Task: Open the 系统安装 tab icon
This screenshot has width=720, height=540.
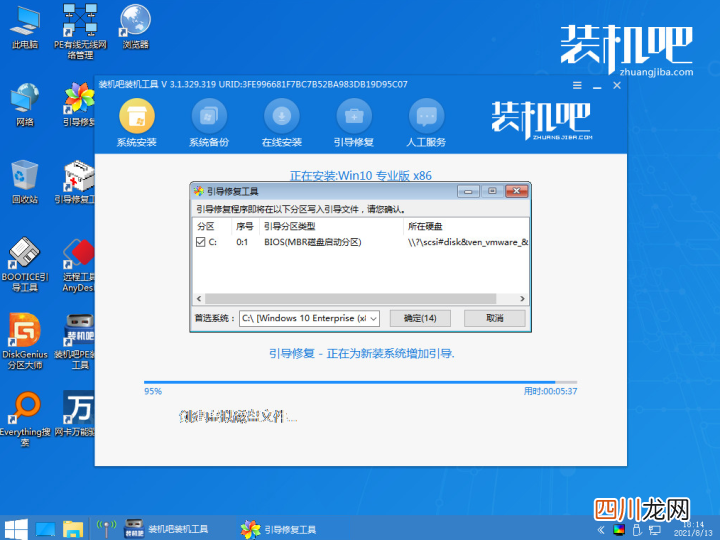Action: (137, 116)
